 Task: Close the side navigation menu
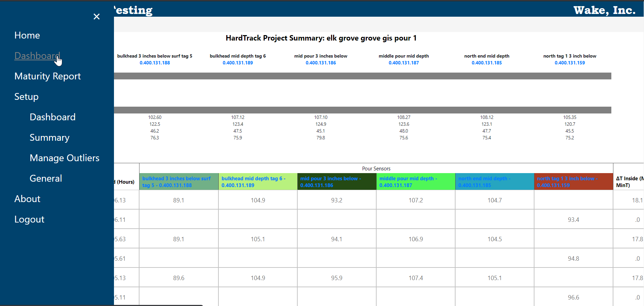(x=97, y=17)
